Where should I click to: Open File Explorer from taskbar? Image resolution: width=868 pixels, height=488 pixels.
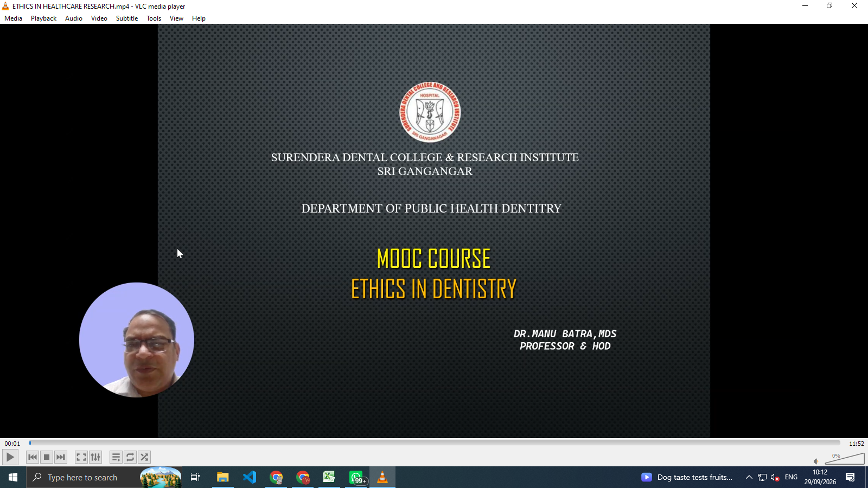pyautogui.click(x=222, y=477)
